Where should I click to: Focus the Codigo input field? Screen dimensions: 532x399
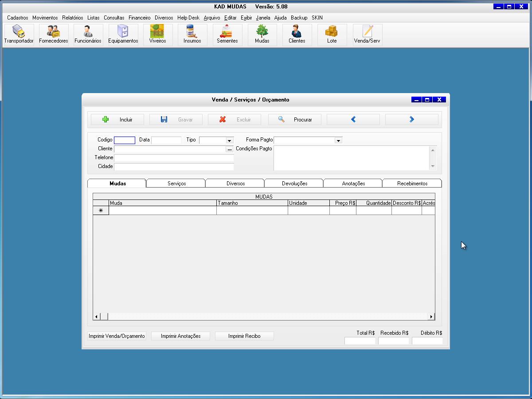tap(125, 140)
